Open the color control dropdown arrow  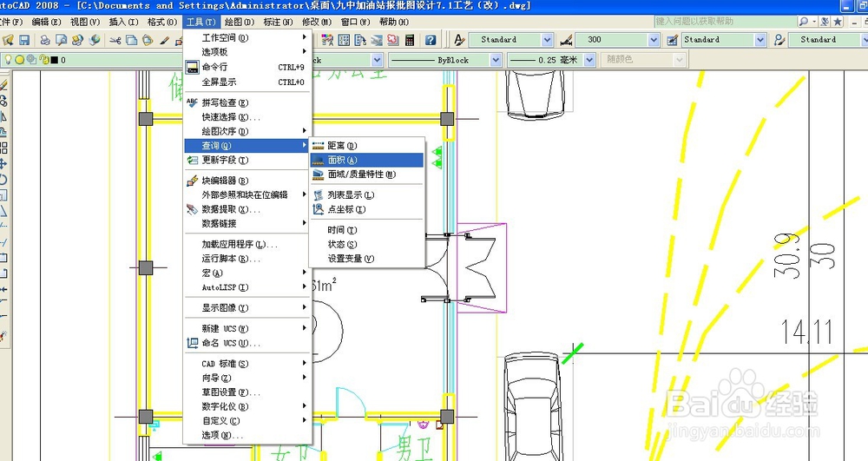click(x=377, y=60)
